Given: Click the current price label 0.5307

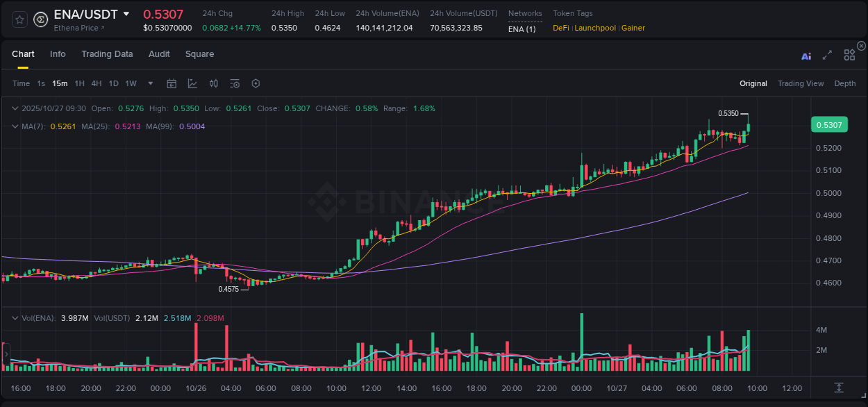Looking at the screenshot, I should point(830,124).
